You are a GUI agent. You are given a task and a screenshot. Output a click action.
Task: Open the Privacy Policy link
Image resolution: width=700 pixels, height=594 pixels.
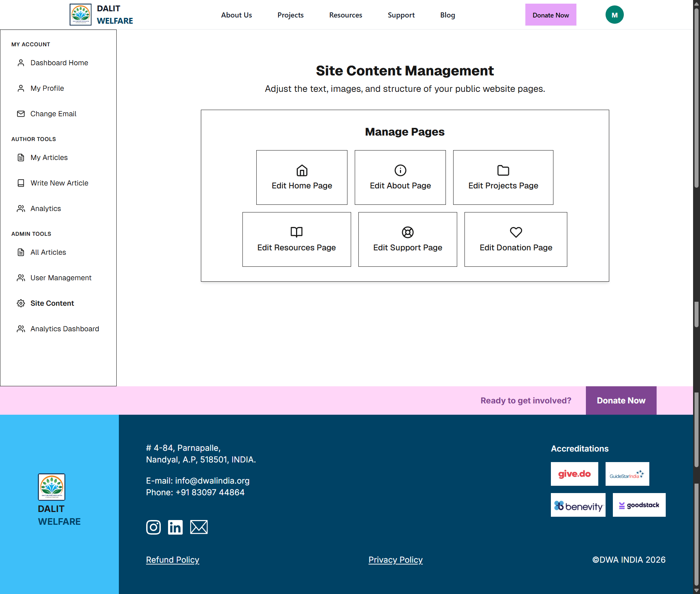(396, 560)
